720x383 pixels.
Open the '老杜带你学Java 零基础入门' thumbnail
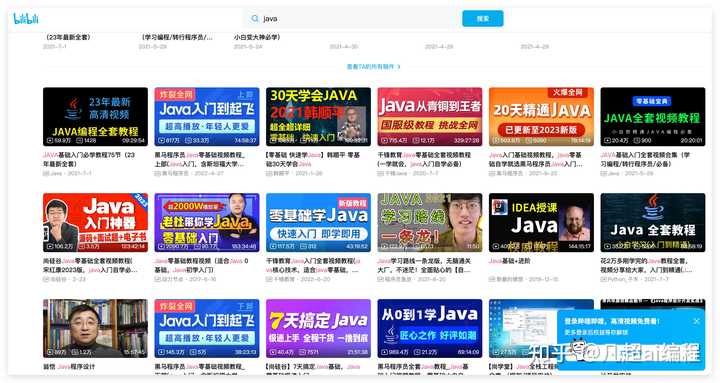[207, 222]
